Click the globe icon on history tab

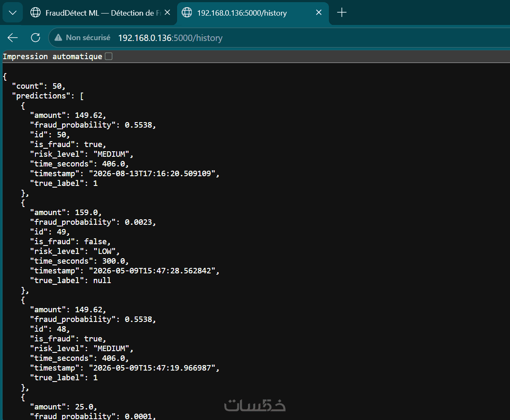point(187,13)
